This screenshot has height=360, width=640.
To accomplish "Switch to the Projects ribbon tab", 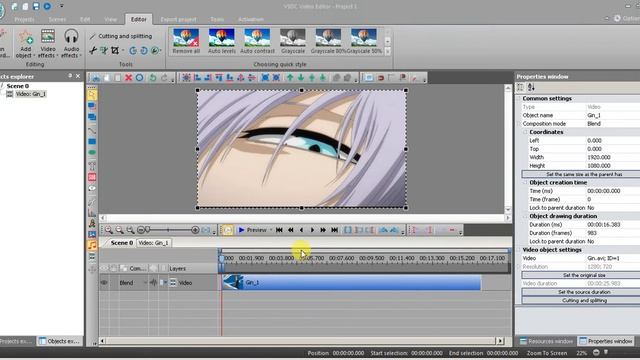I will (x=24, y=19).
